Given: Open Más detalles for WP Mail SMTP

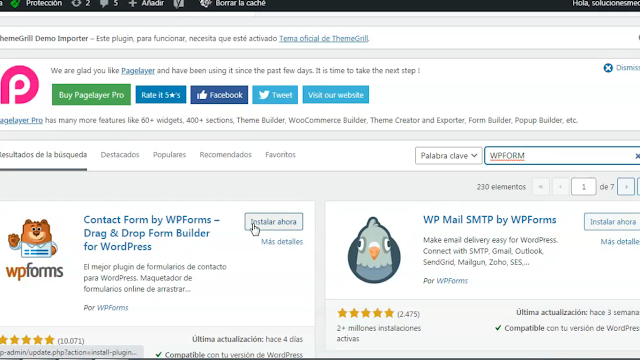Looking at the screenshot, I should click(x=620, y=242).
